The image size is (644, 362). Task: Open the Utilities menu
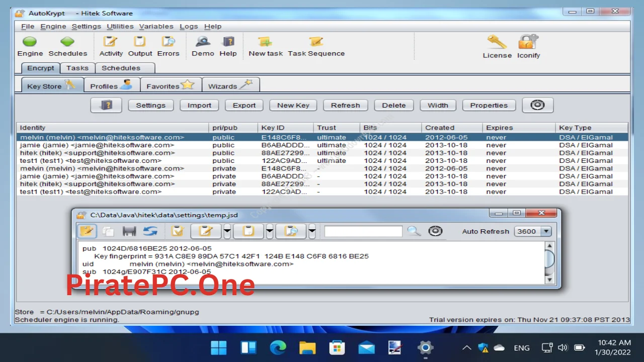120,26
